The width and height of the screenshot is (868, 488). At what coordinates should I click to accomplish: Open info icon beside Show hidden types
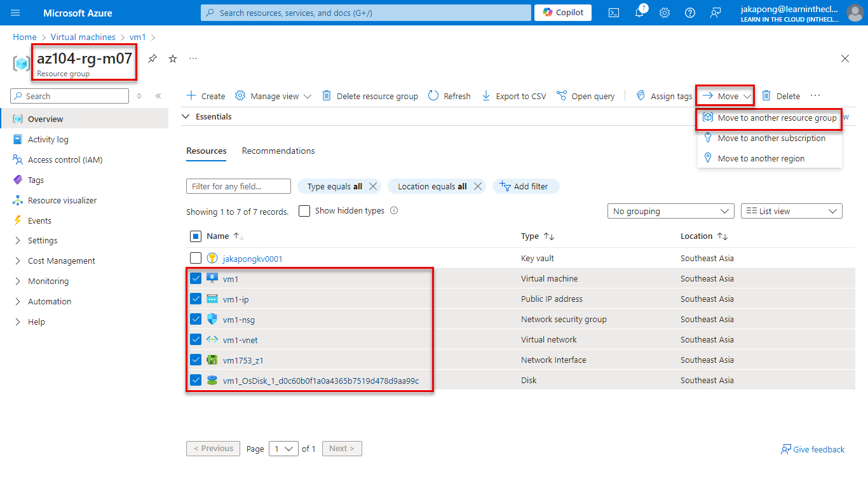394,211
